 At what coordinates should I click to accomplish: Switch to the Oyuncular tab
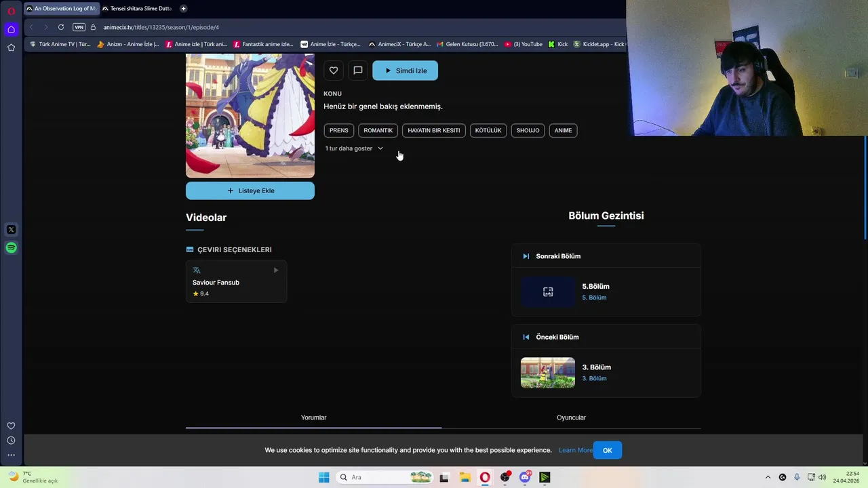[x=571, y=418]
